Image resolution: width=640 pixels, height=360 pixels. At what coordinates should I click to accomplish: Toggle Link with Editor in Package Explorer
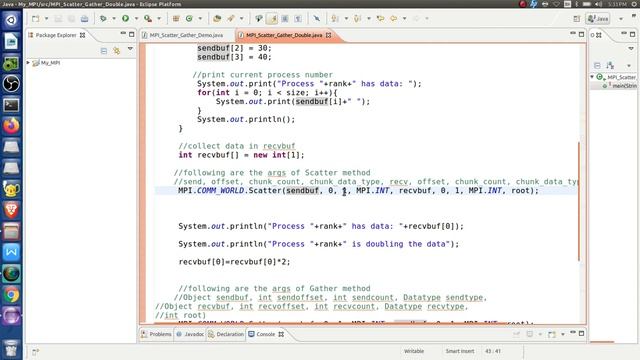click(x=117, y=51)
